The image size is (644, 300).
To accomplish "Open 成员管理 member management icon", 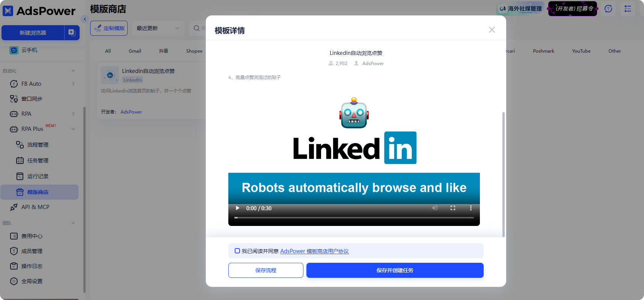I will [14, 251].
